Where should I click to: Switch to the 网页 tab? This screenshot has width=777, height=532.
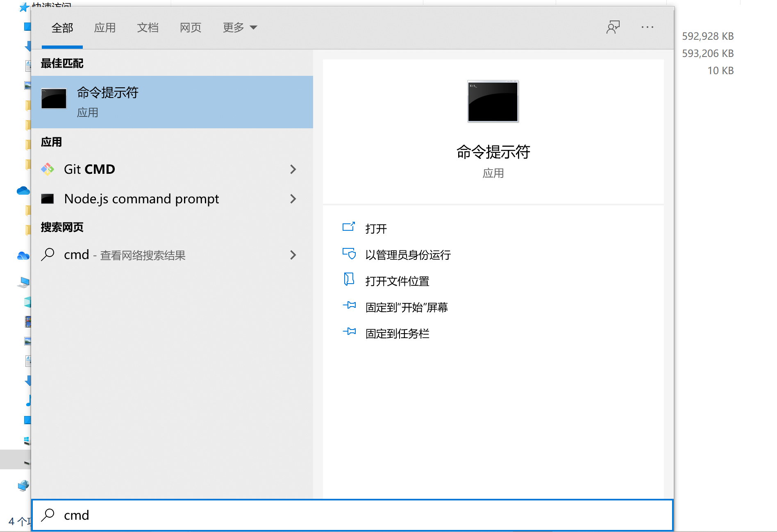190,27
